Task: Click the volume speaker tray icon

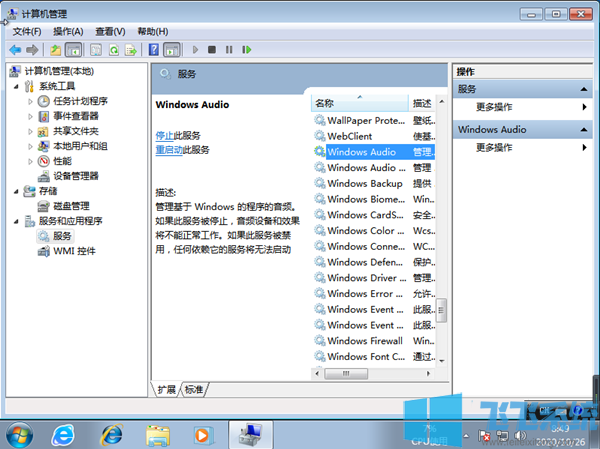Action: pyautogui.click(x=520, y=436)
